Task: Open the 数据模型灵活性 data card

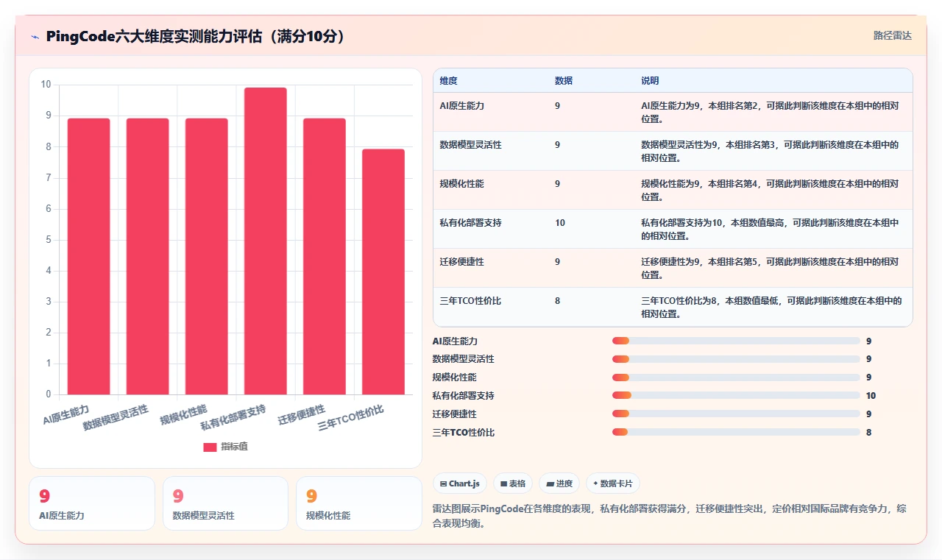Action: pyautogui.click(x=225, y=503)
